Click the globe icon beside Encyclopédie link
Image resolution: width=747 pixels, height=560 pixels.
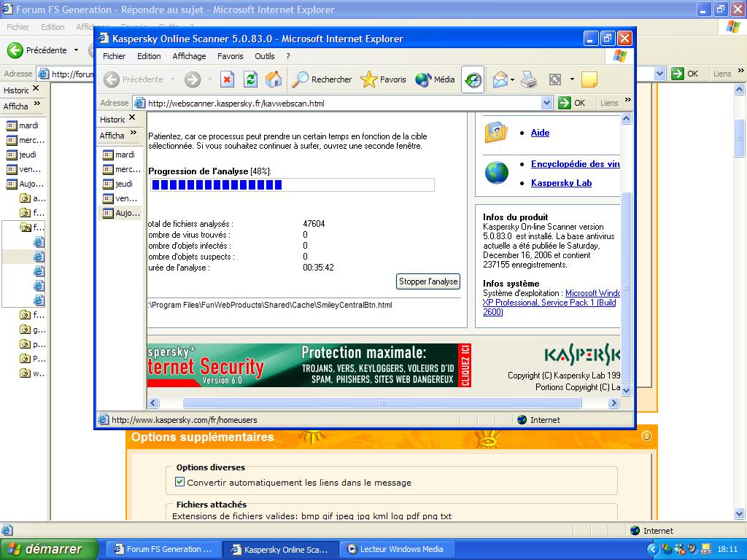click(x=496, y=172)
